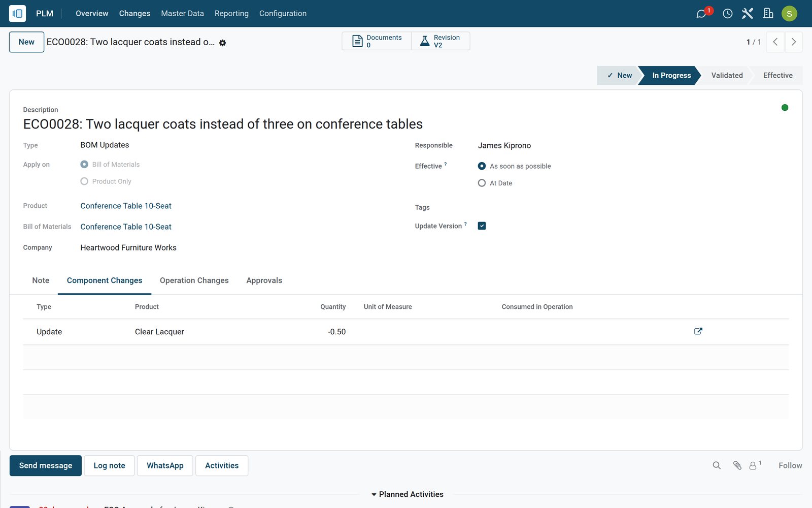Click the WhatsApp button

point(165,465)
